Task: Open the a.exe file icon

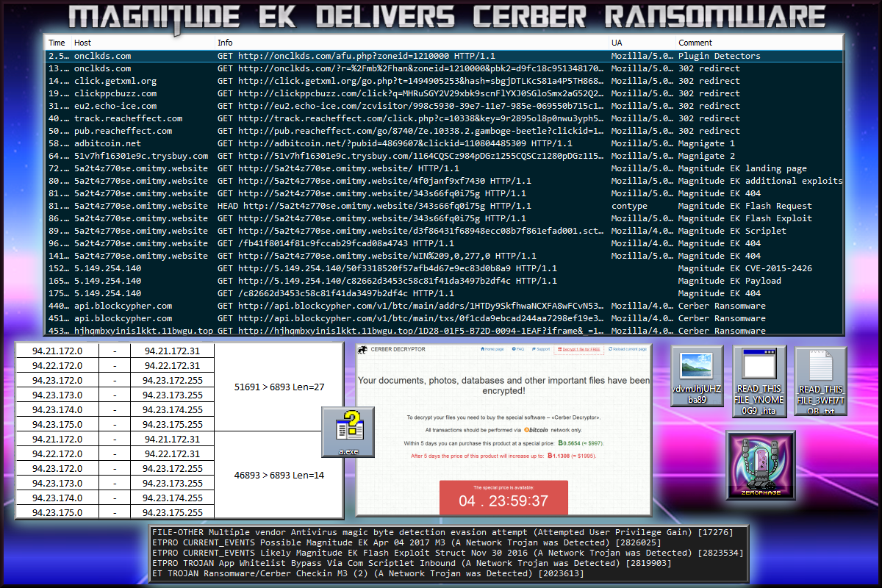Action: click(x=348, y=433)
